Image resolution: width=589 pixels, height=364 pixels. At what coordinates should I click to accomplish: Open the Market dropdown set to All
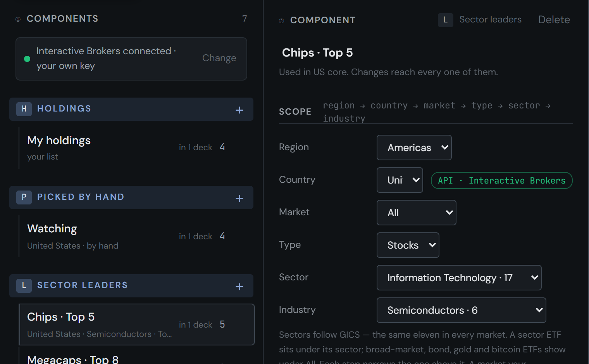(416, 213)
